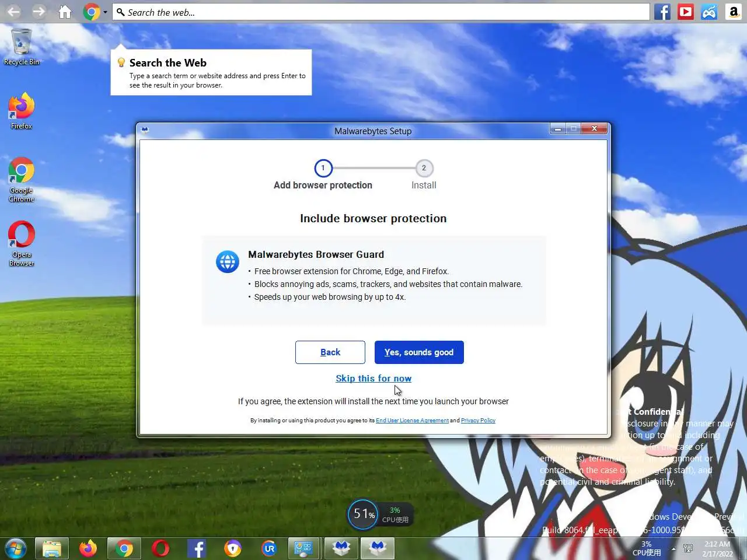Open the purple shield browser taskbar icon
The width and height of the screenshot is (747, 560).
coord(233,549)
